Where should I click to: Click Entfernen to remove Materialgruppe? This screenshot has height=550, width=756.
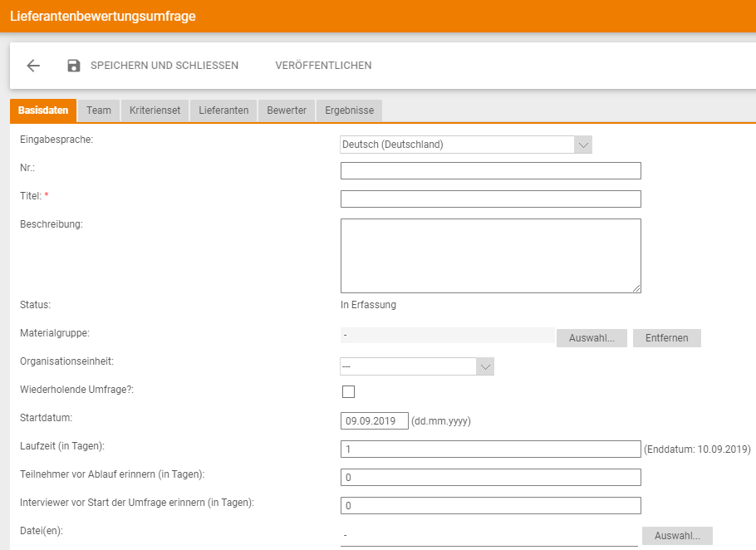[666, 338]
